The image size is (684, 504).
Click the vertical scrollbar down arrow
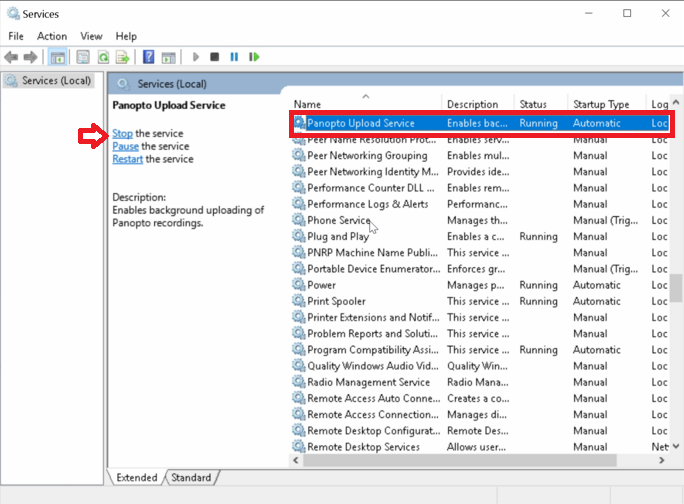click(677, 447)
